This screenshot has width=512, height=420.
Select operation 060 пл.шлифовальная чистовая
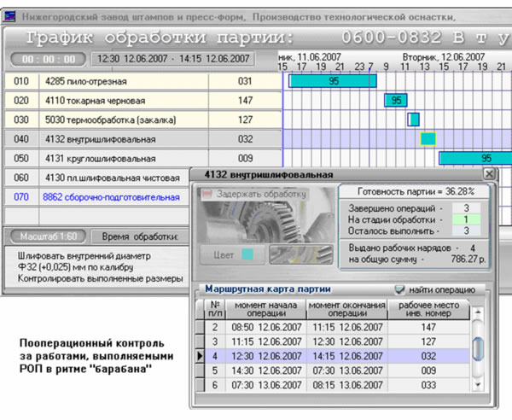[97, 178]
